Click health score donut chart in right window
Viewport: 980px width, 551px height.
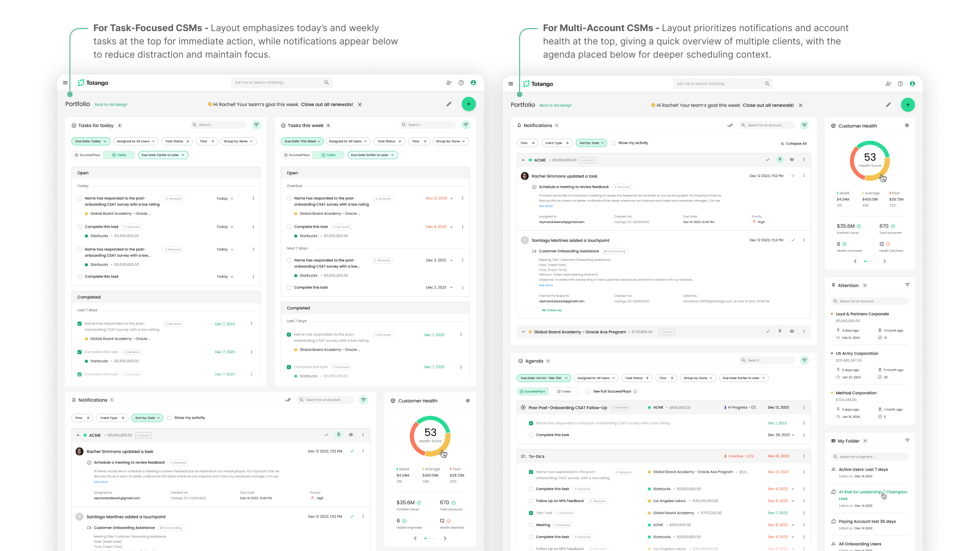tap(870, 161)
